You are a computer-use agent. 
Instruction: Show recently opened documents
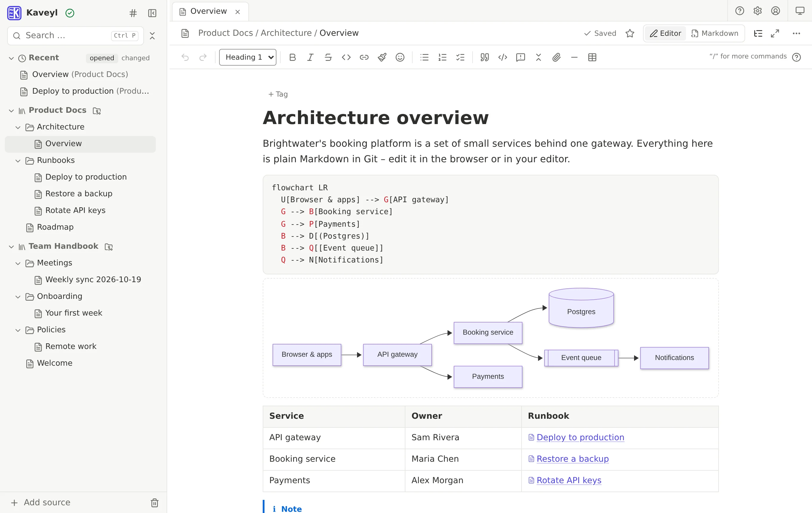tap(102, 58)
